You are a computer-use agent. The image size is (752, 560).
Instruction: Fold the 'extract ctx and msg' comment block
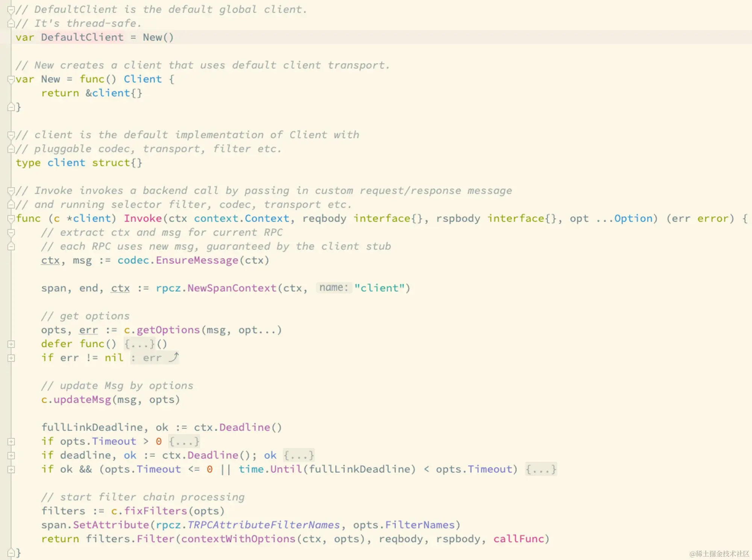(11, 233)
